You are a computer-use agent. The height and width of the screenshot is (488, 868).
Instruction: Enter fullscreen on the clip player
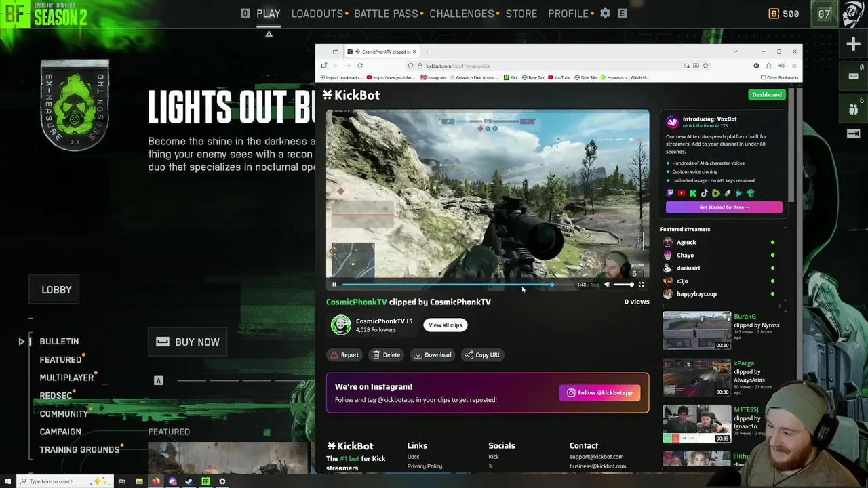641,285
